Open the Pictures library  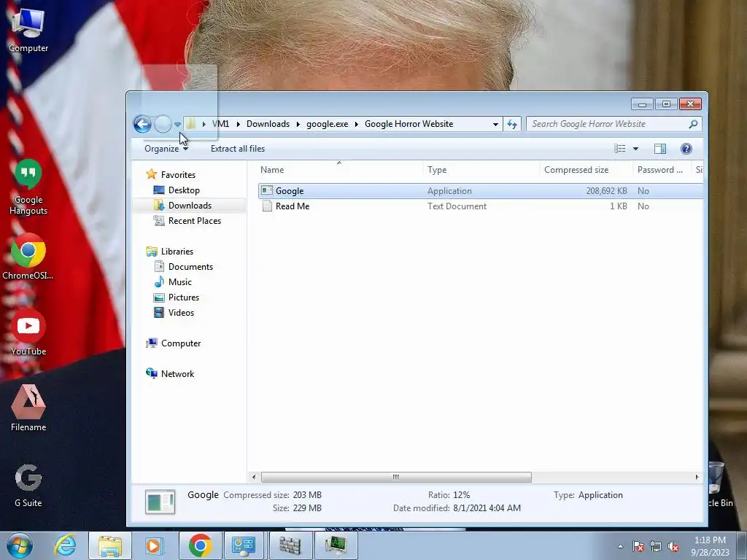[183, 297]
